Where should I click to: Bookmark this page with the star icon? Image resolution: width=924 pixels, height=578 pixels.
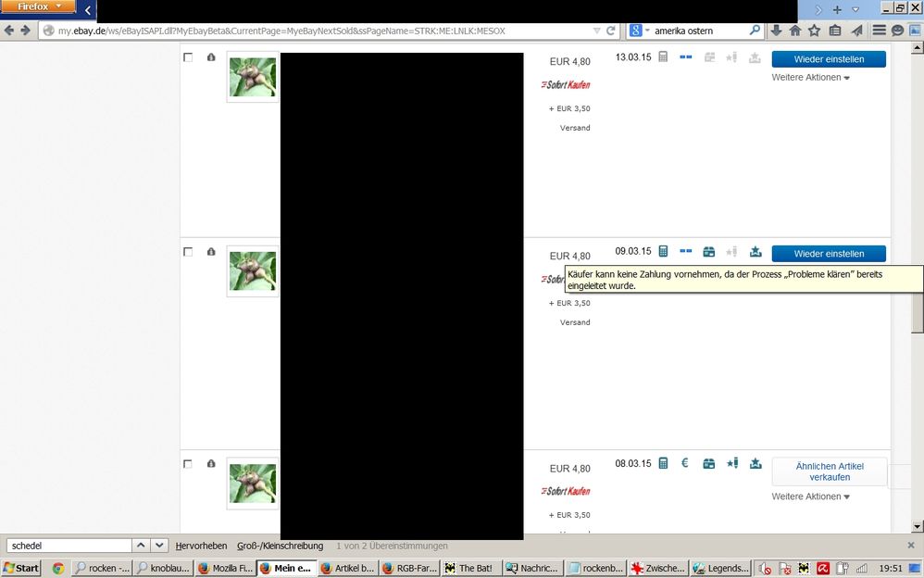[x=814, y=31]
